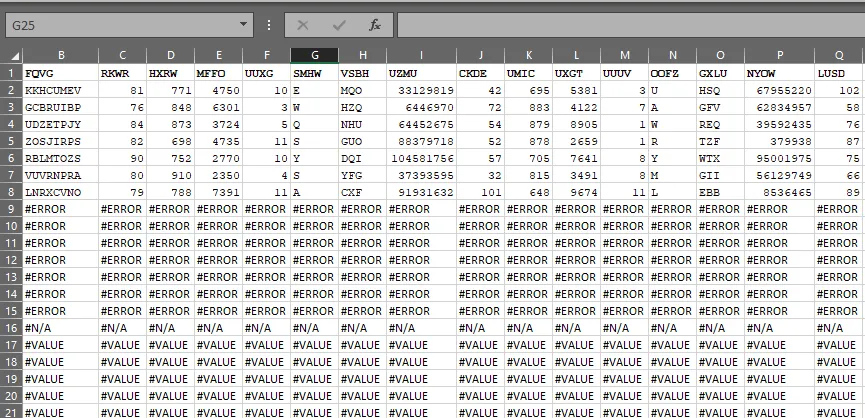Click cell LNRXCVNO

[x=61, y=193]
